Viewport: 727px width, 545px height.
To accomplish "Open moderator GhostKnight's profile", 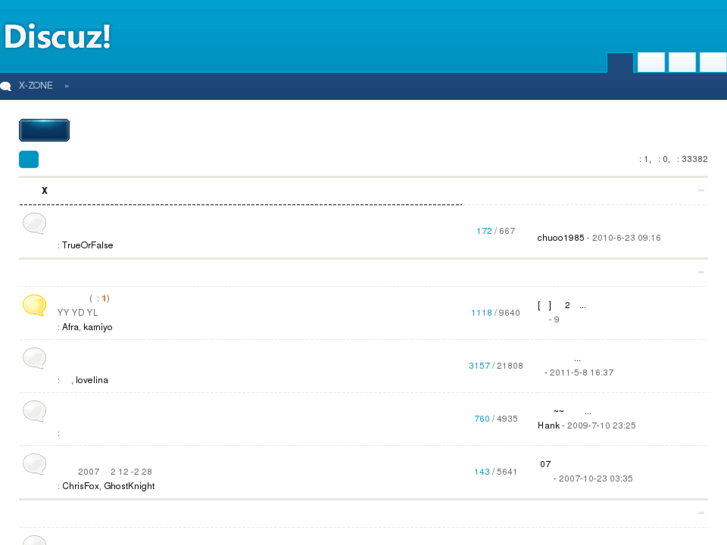I will [129, 486].
